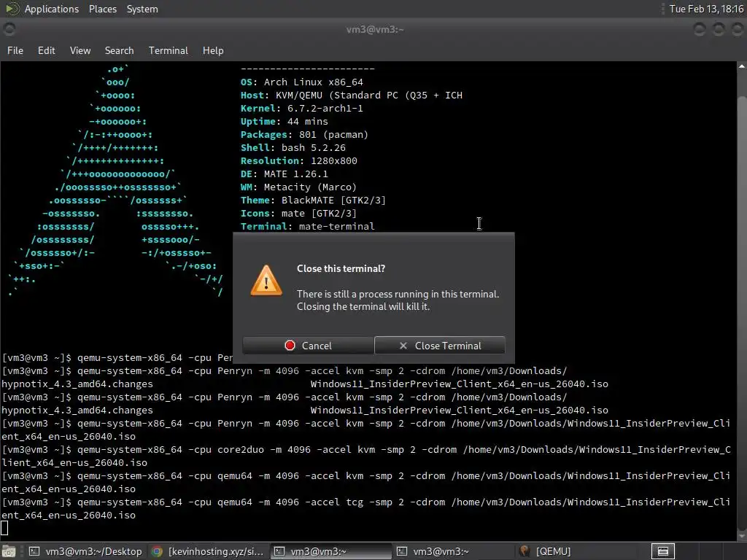Click the X icon on Close Terminal

click(403, 346)
